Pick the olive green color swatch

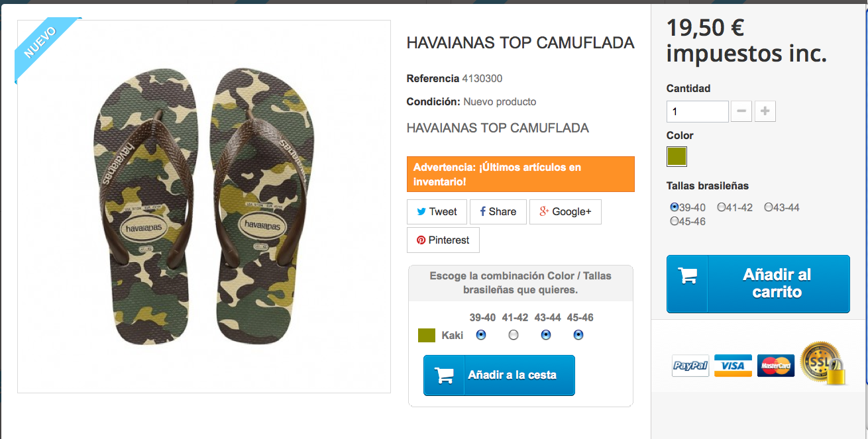pyautogui.click(x=677, y=157)
